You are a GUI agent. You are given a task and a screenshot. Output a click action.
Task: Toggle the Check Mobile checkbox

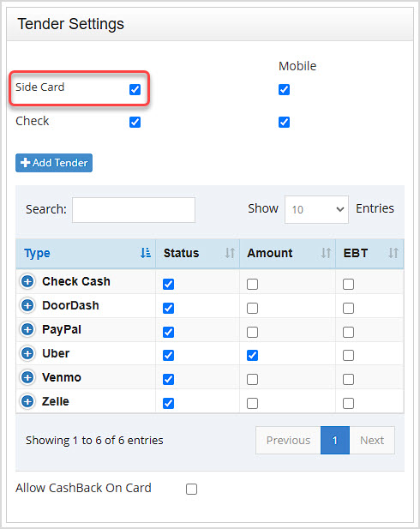click(284, 122)
